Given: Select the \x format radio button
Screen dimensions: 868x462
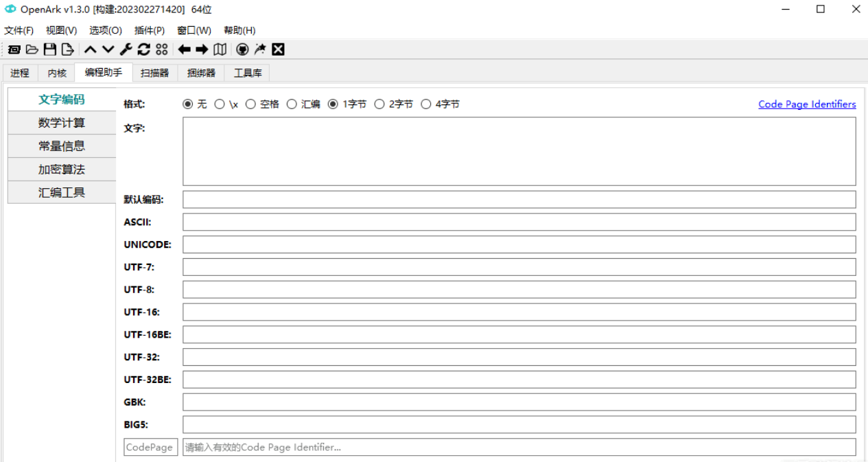Looking at the screenshot, I should pos(220,104).
